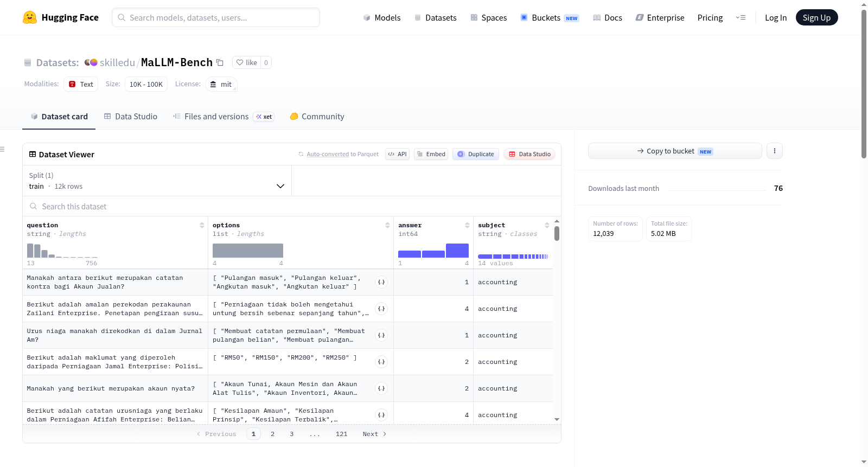Switch to the Dataset card tab
The image size is (868, 467).
click(59, 117)
